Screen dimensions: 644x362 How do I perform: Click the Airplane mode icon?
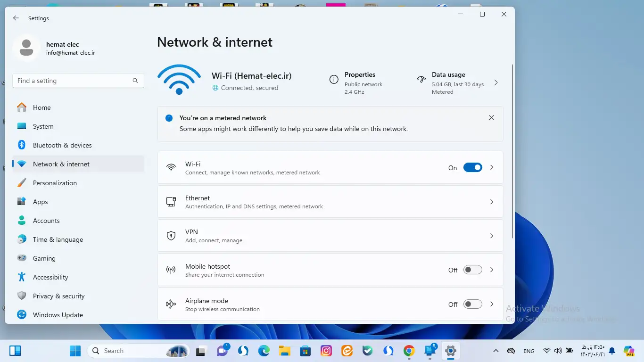click(x=171, y=304)
